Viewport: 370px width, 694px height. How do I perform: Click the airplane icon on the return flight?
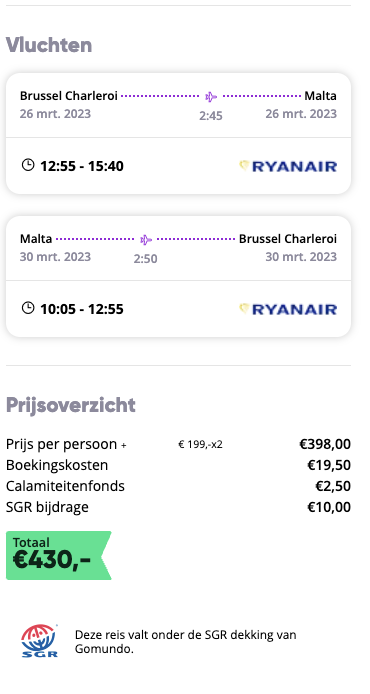pos(146,239)
